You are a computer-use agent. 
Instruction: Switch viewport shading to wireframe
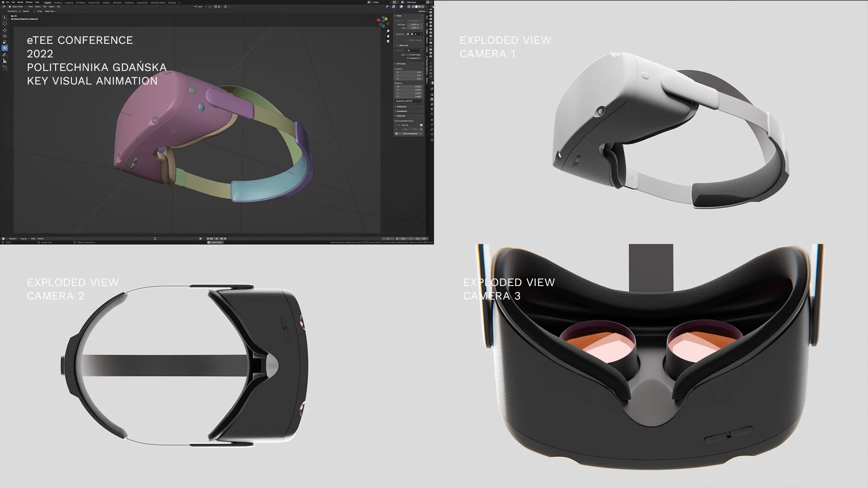413,7
